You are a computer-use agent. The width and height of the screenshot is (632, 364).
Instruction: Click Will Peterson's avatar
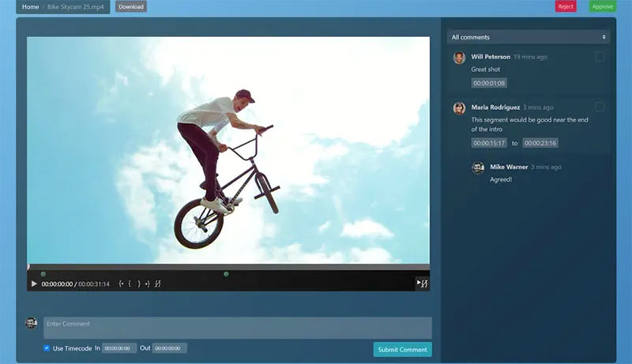point(459,58)
